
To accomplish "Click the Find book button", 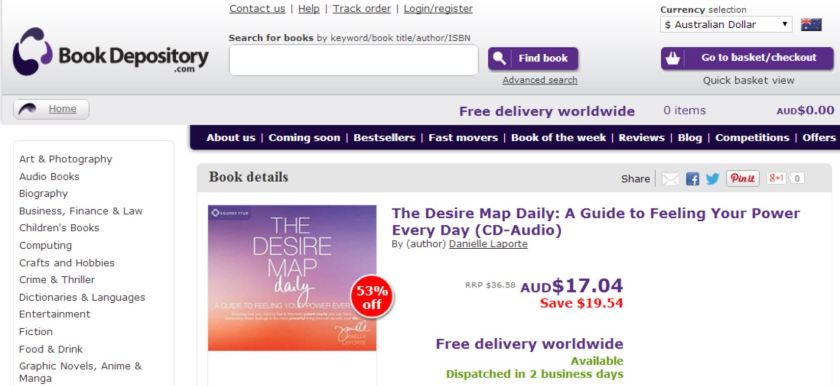I will pos(533,58).
